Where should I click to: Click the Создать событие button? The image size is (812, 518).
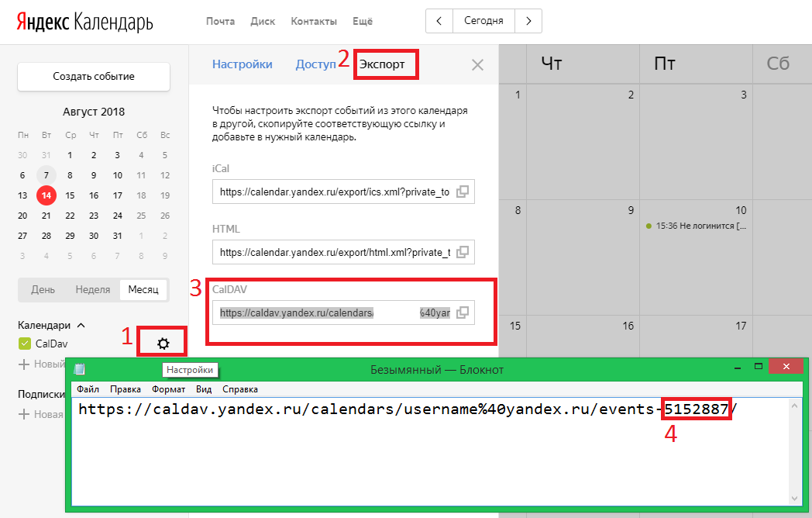click(x=94, y=76)
